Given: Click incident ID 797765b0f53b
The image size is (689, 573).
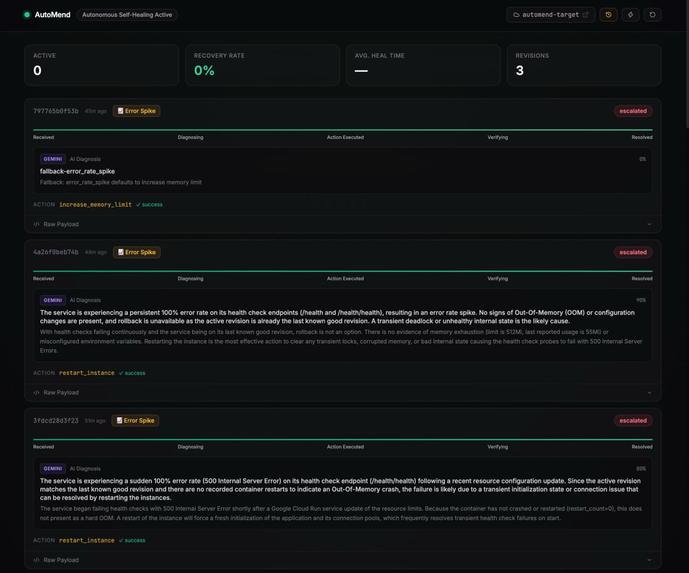Looking at the screenshot, I should click(x=56, y=111).
